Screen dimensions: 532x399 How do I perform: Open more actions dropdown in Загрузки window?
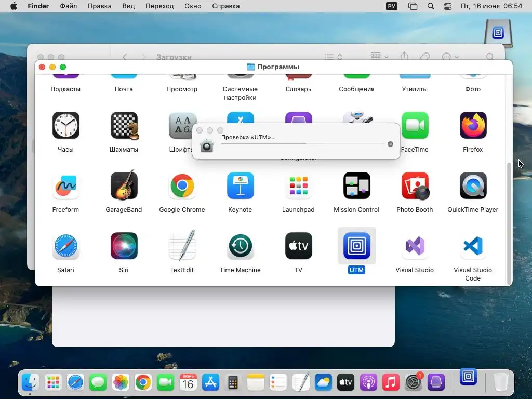450,56
